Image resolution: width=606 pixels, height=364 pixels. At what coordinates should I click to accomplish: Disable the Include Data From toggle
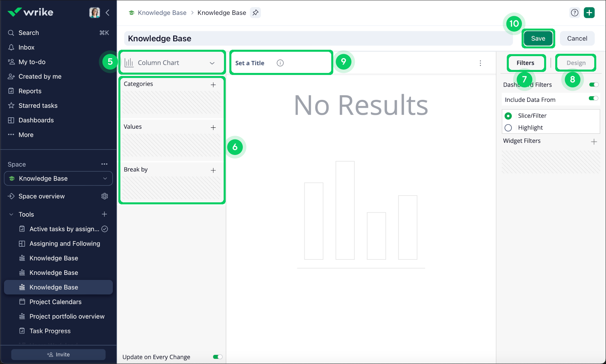click(593, 99)
